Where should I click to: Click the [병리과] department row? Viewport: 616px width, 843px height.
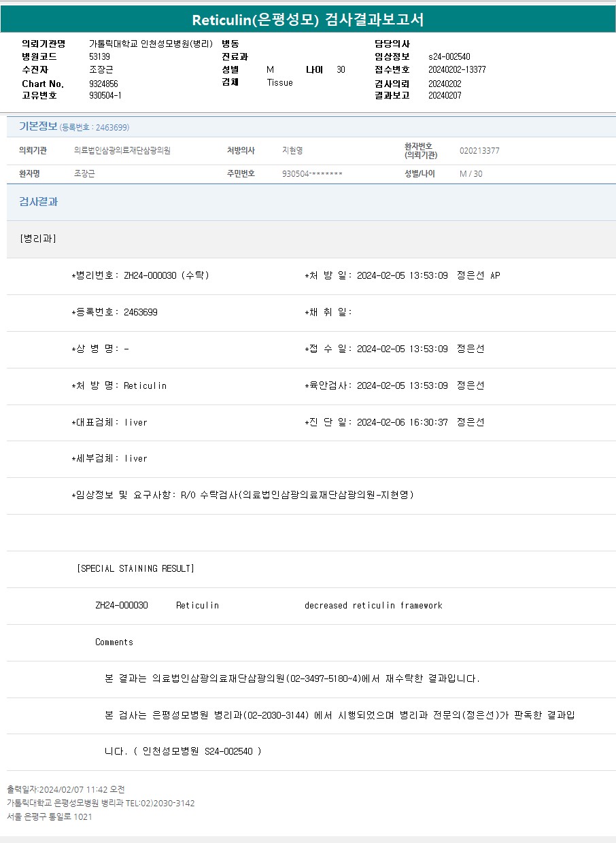click(38, 239)
